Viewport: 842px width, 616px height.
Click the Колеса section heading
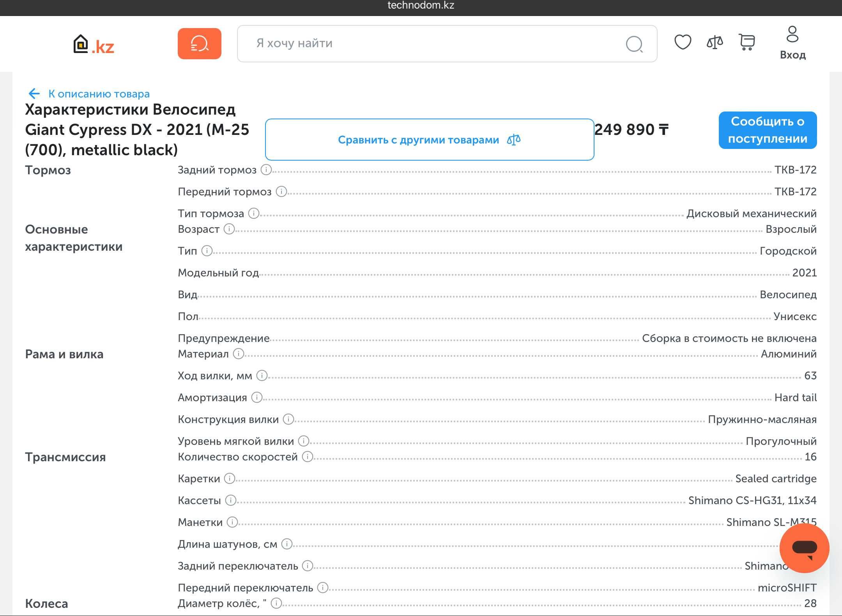(46, 604)
